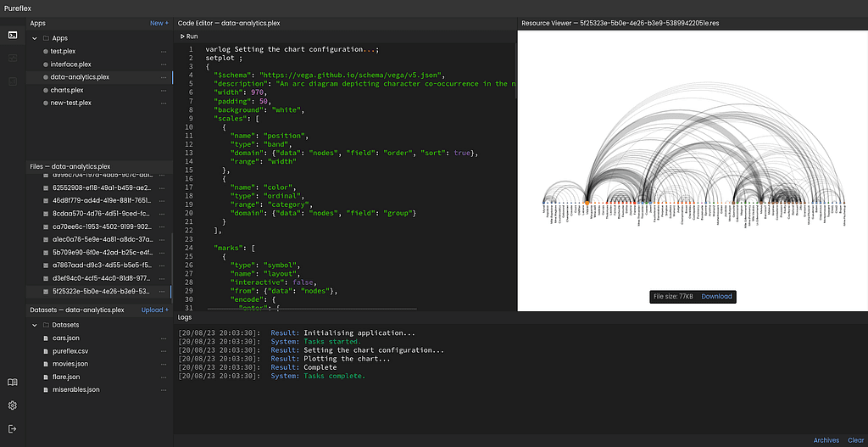Open options menu for file 46d8f779-ad4d
Image resolution: width=868 pixels, height=447 pixels.
(x=164, y=200)
